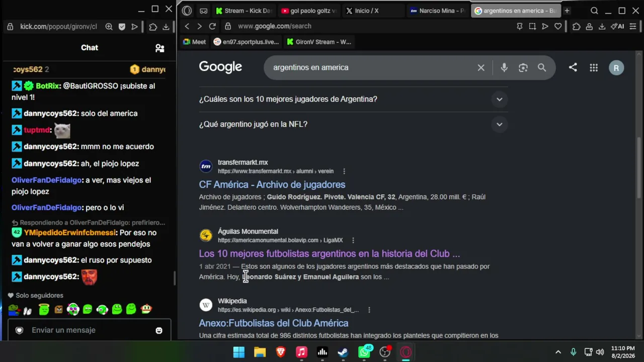
Task: Open shield icon in Kick popout address bar
Action: [x=122, y=27]
